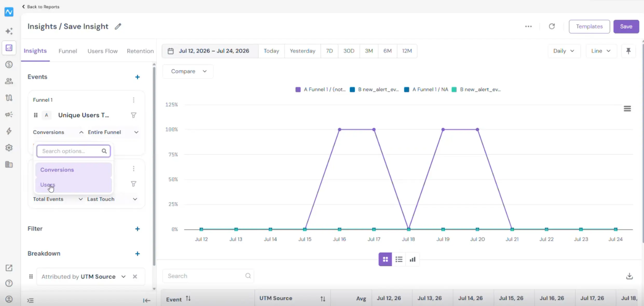
Task: Open the Line chart type dropdown
Action: pos(601,51)
